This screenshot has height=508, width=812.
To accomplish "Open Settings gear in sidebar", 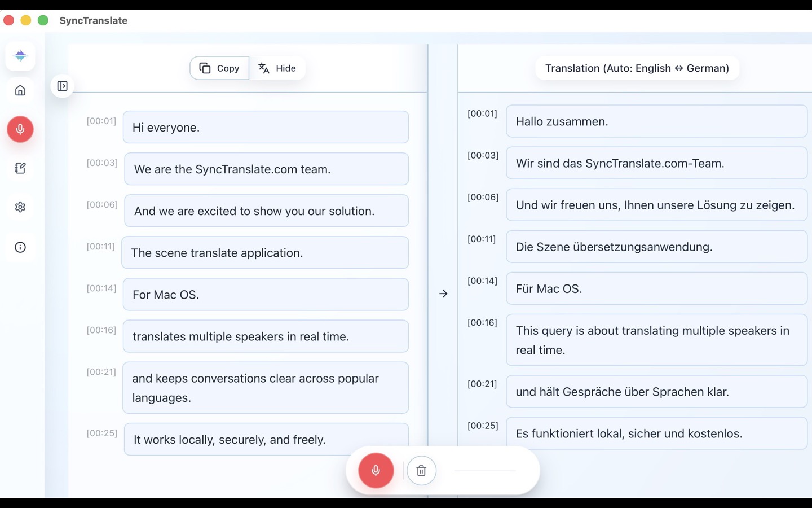I will [x=20, y=207].
